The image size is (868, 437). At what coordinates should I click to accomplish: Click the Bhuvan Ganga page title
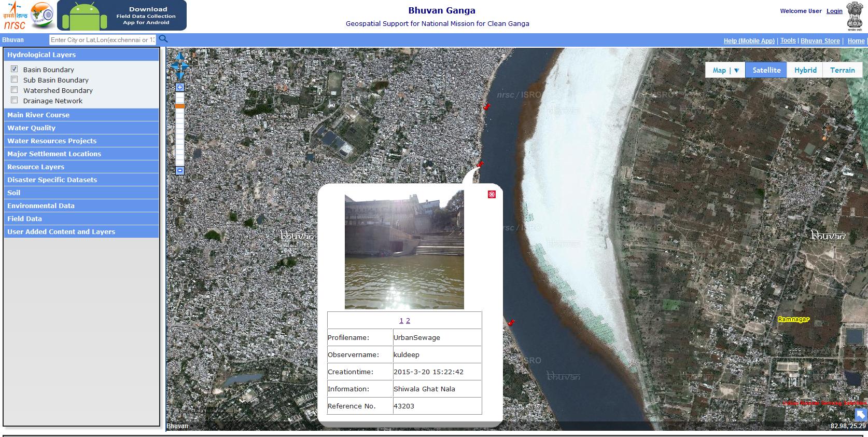(442, 10)
